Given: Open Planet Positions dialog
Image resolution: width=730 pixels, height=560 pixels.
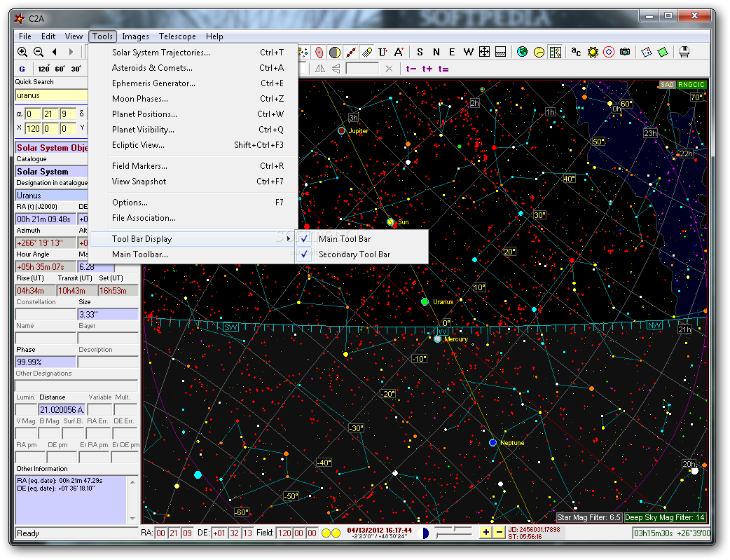Looking at the screenshot, I should [x=193, y=114].
